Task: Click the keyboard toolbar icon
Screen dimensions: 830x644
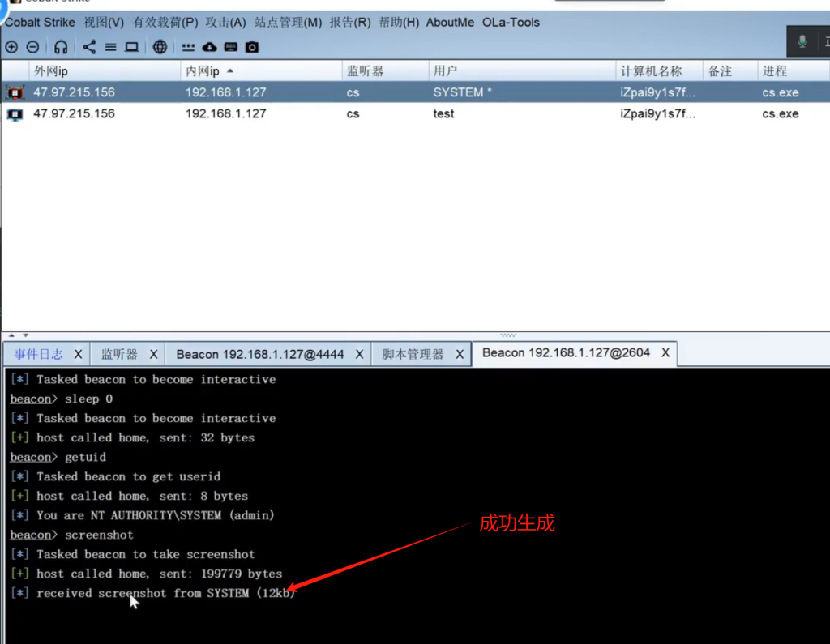Action: click(x=231, y=47)
